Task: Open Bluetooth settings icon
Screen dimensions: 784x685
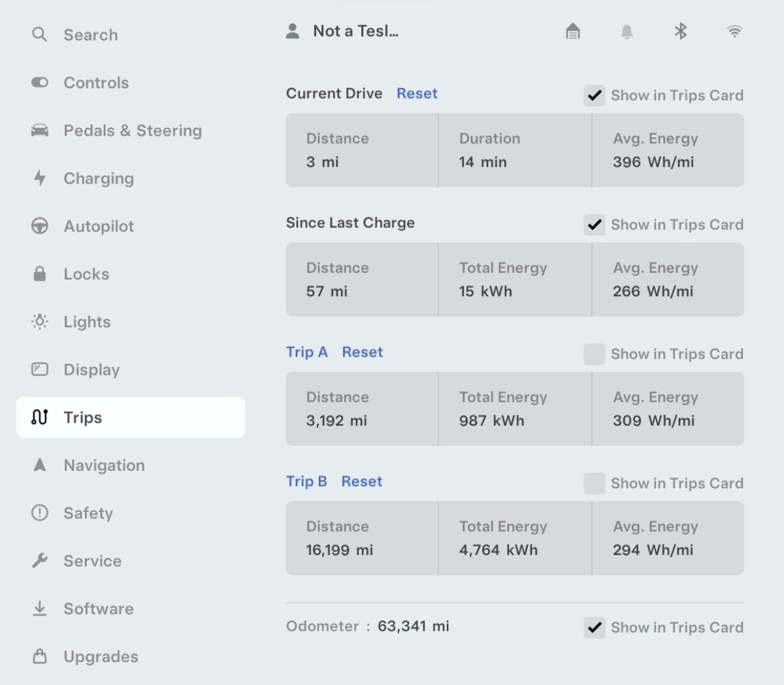Action: (x=681, y=31)
